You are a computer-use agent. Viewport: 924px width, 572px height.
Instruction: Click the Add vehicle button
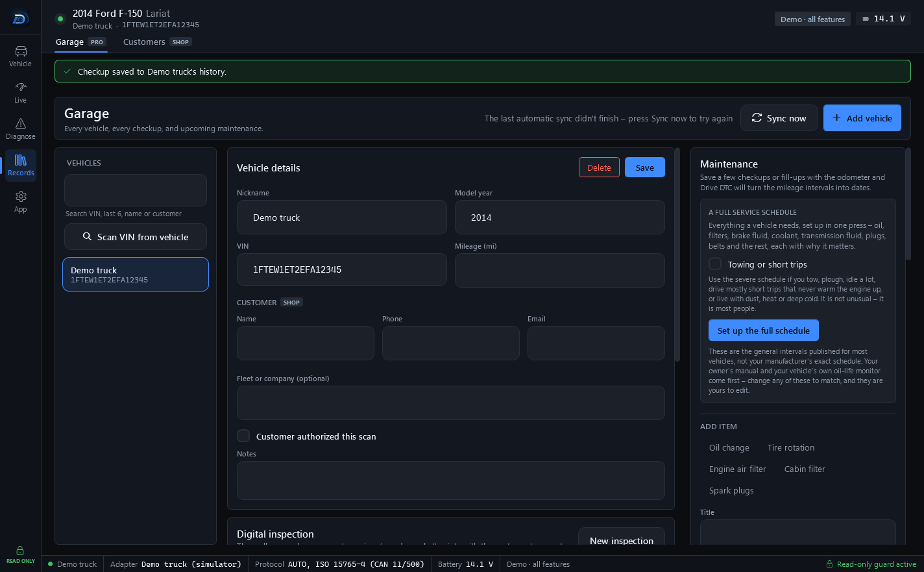point(862,118)
